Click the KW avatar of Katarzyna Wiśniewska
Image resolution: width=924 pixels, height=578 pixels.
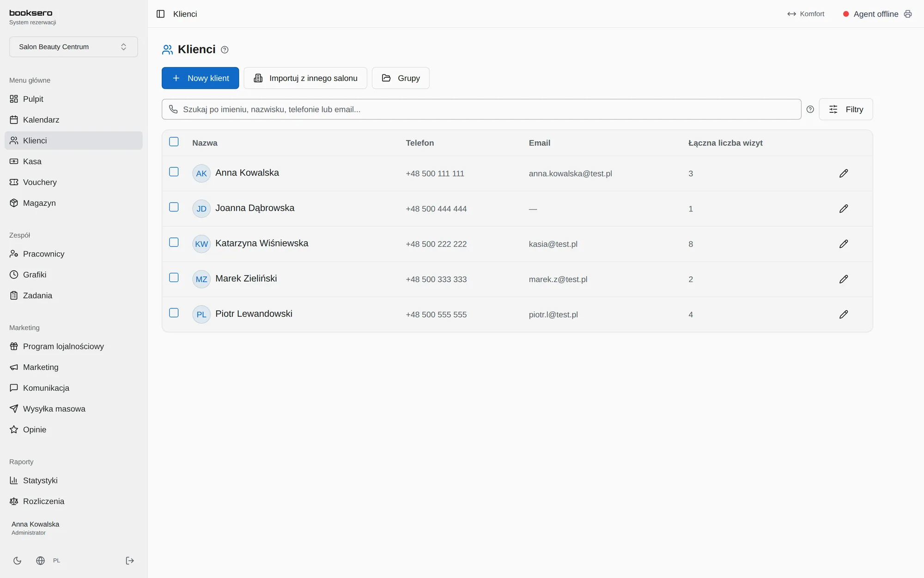201,244
